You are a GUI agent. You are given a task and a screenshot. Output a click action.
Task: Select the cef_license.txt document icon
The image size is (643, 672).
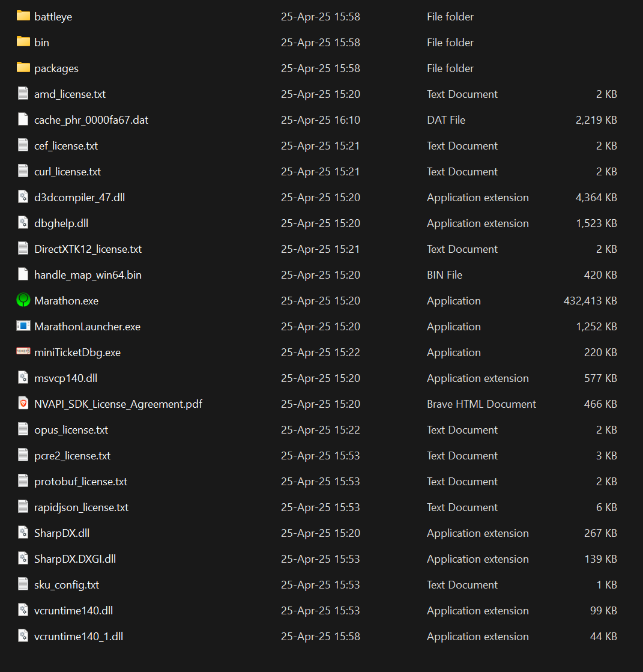pyautogui.click(x=23, y=145)
